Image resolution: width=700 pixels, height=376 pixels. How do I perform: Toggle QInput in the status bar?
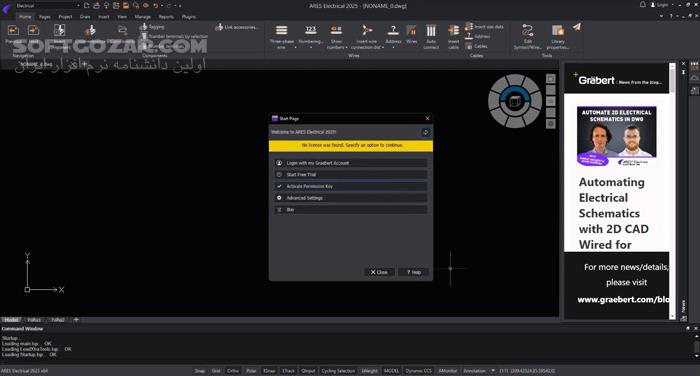click(x=308, y=371)
